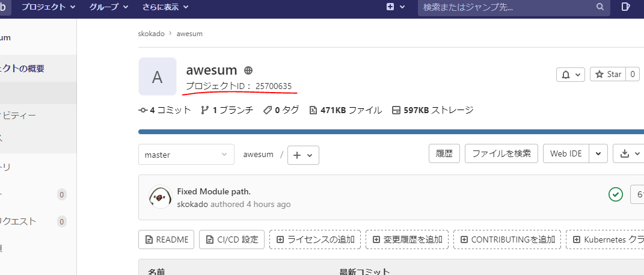Click the 名前 column header
Viewport: 644px width, 275px height.
[156, 271]
